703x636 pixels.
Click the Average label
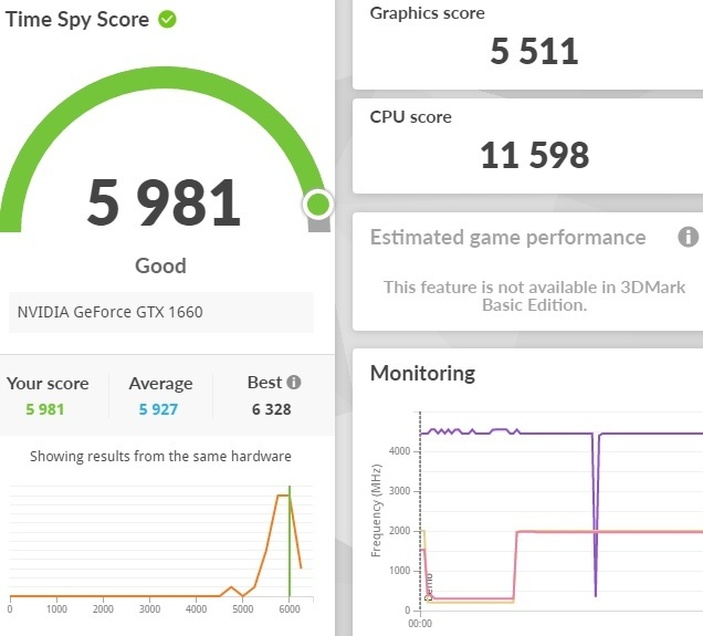click(x=161, y=384)
